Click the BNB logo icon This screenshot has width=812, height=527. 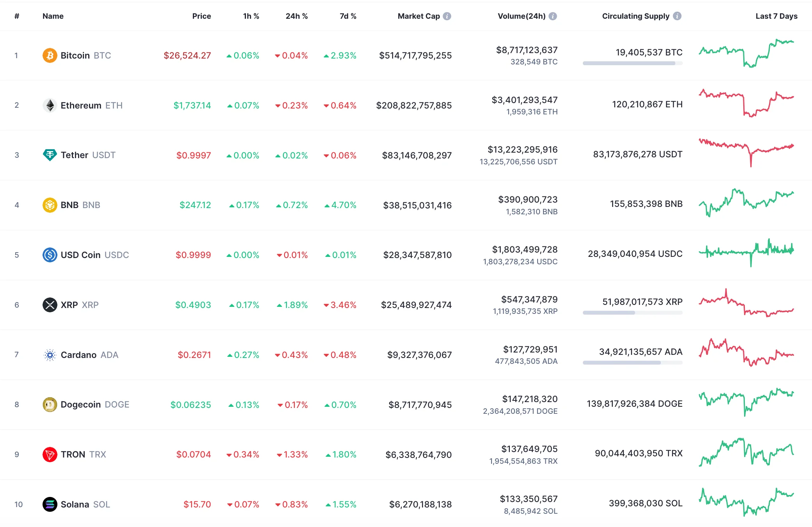point(49,205)
